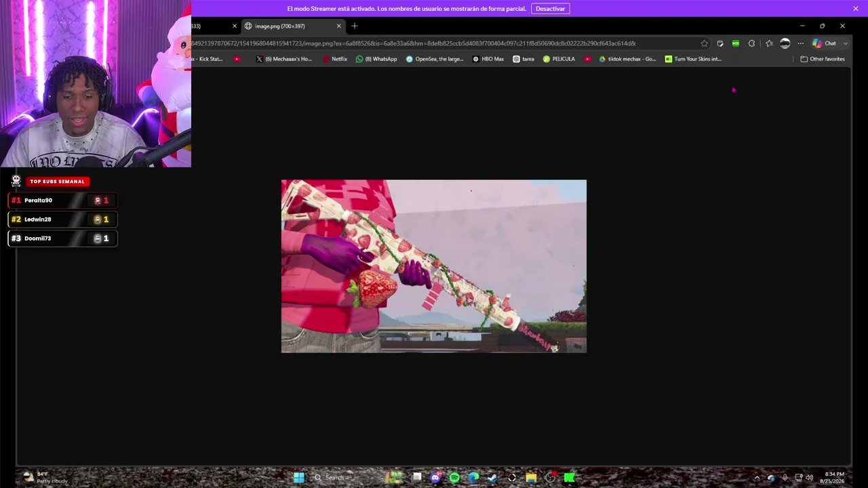The image size is (868, 488).
Task: Open Spotify from the taskbar
Action: [454, 477]
